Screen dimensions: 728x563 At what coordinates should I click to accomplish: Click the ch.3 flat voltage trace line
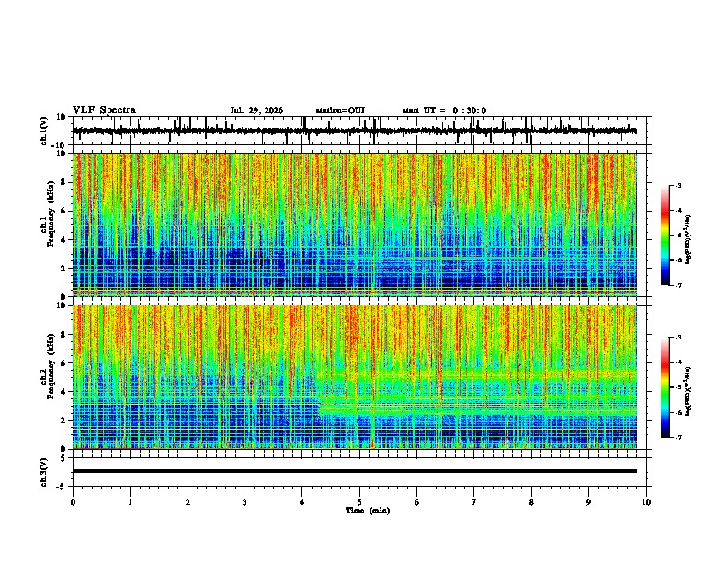point(355,471)
